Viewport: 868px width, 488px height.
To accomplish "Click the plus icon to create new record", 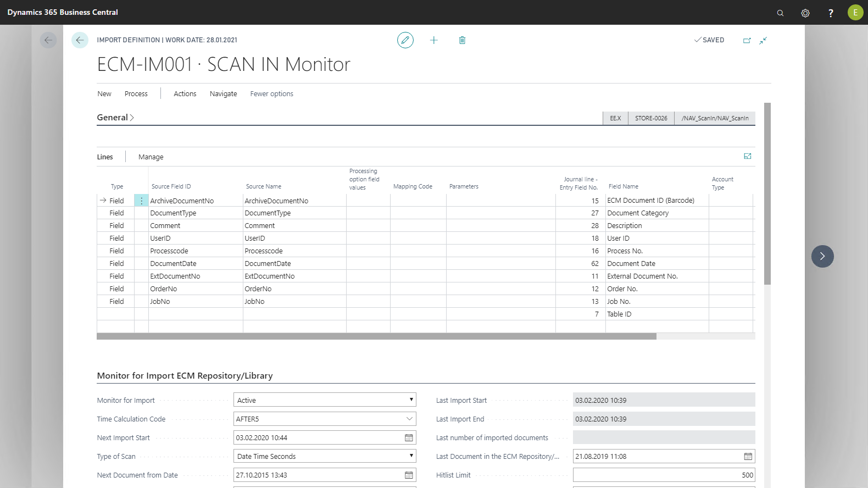I will tap(434, 40).
